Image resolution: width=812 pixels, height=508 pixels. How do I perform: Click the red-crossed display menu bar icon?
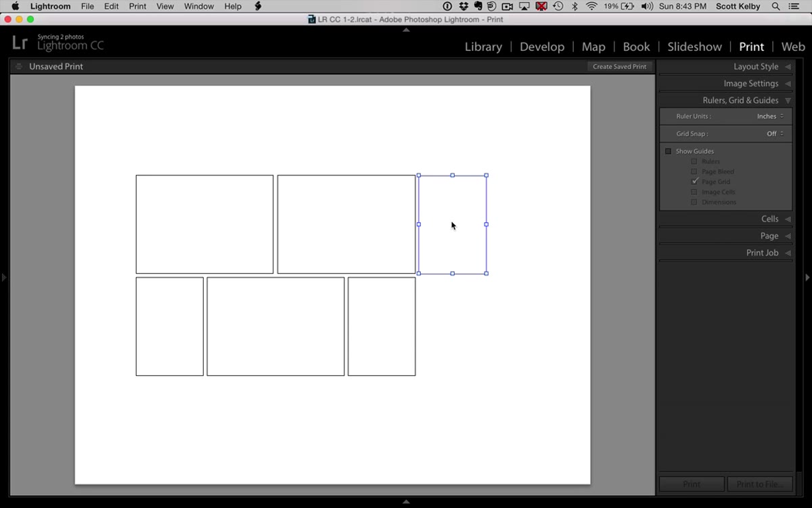click(x=541, y=6)
